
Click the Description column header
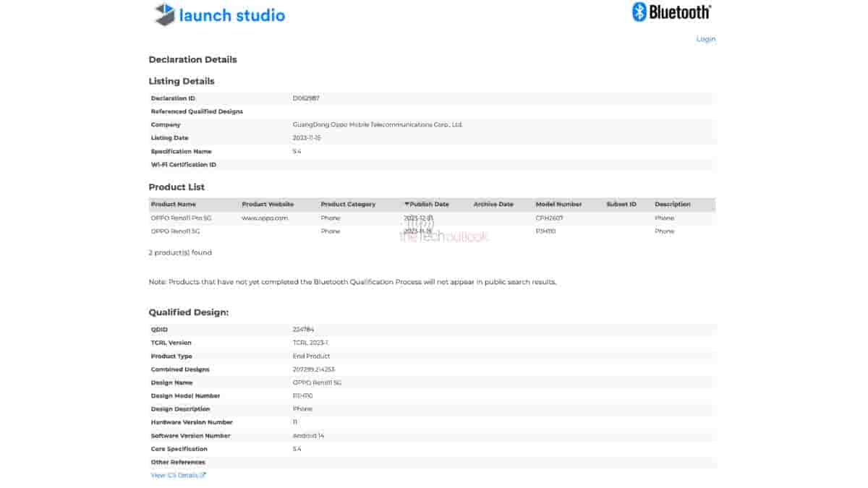[x=672, y=205]
